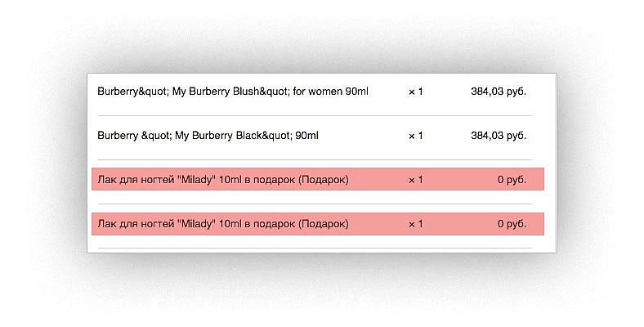644x327 pixels.
Task: Click the '(Подарок)' label in lower pink row
Action: tap(324, 224)
